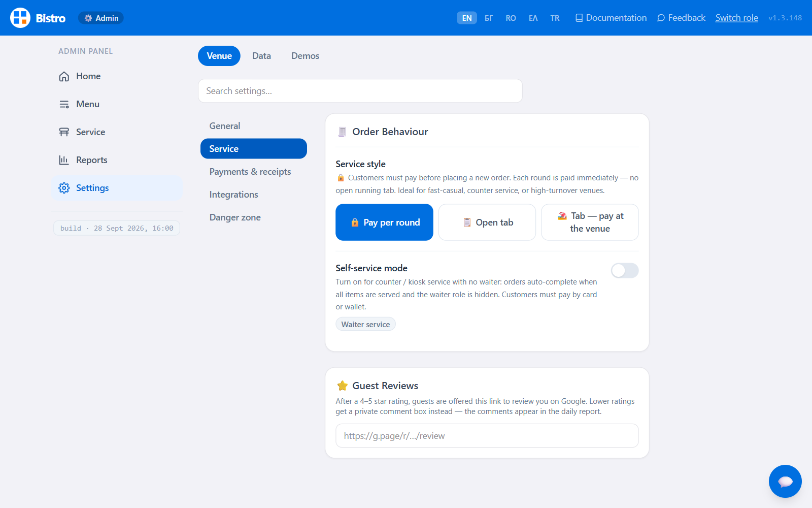Switch language to TR

pos(555,18)
